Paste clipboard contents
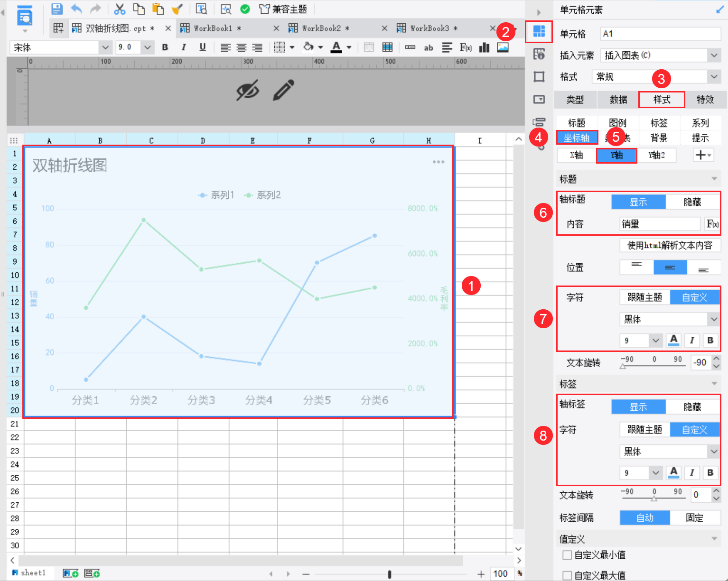The height and width of the screenshot is (581, 728). (158, 9)
